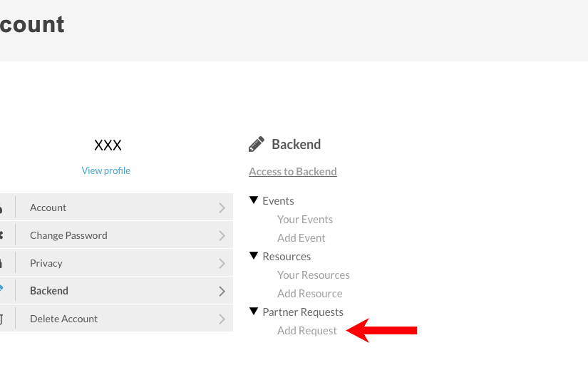588x385 pixels.
Task: Choose Add Event in the Events list
Action: (301, 238)
